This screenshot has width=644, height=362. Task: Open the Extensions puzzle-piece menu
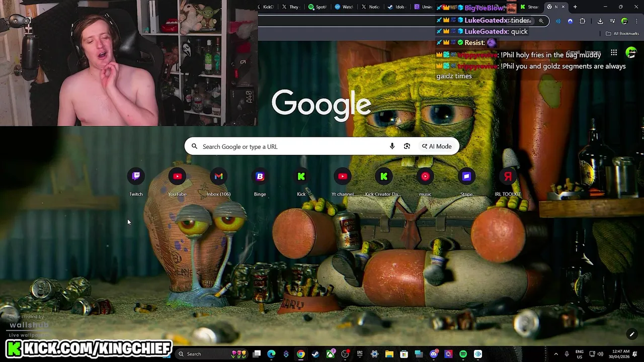pos(583,21)
